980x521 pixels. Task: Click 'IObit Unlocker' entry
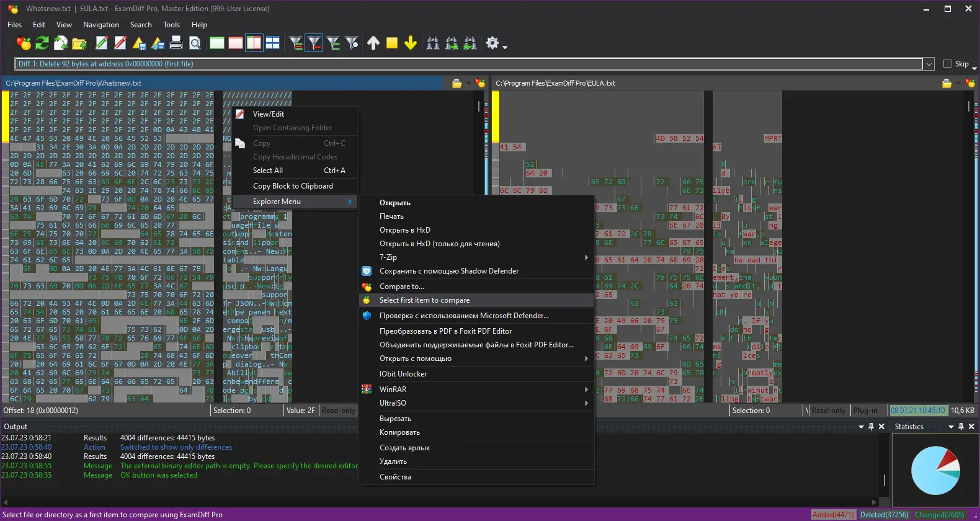click(476, 374)
